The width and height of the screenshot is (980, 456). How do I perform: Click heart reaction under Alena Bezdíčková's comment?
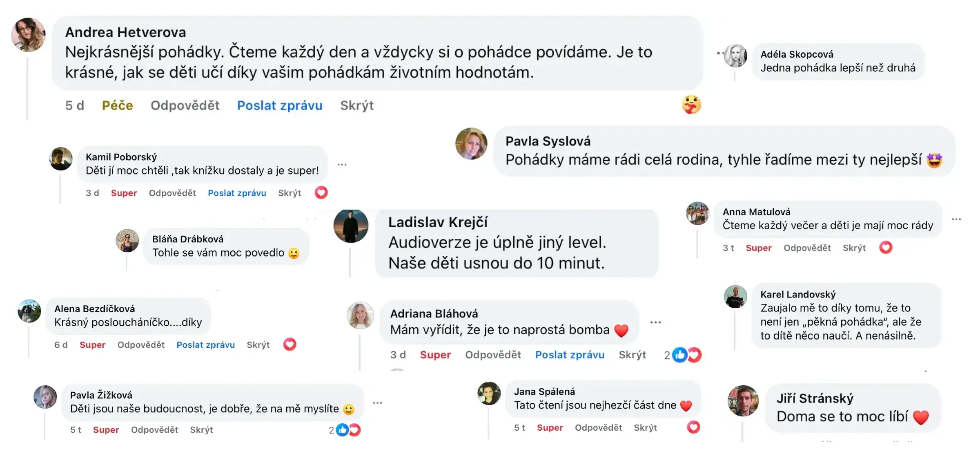(290, 344)
